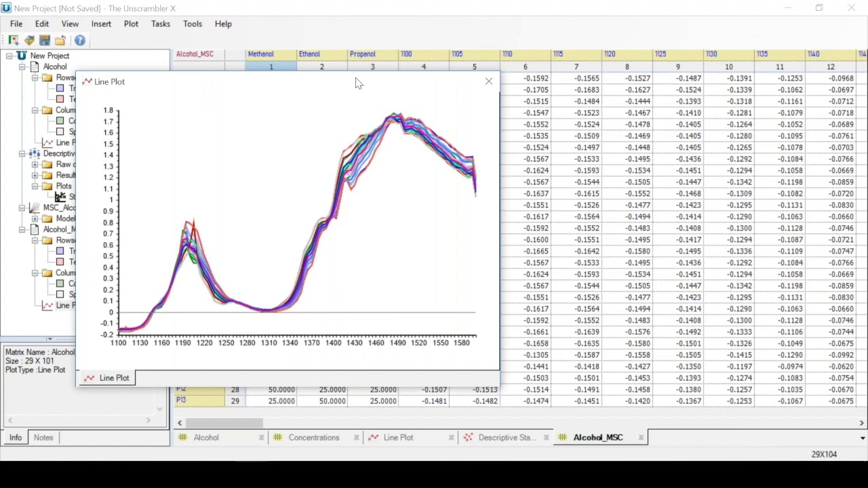
Task: Click the Ethanol column header
Action: 321,54
